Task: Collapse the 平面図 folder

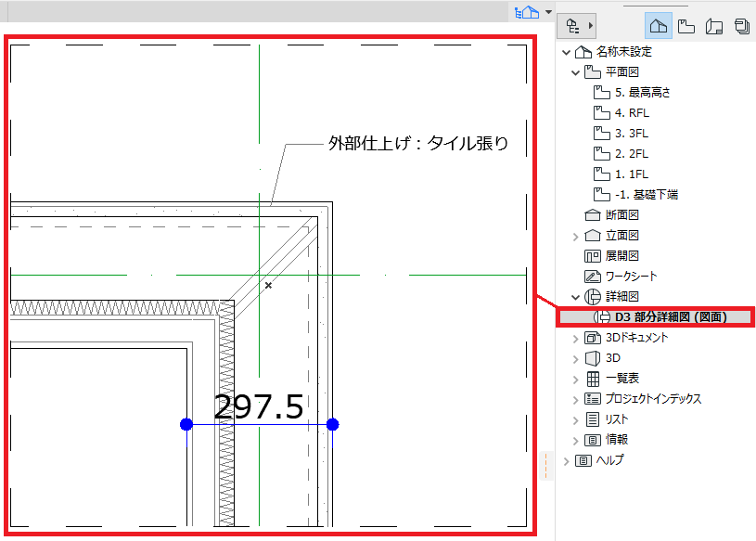Action: pyautogui.click(x=575, y=72)
